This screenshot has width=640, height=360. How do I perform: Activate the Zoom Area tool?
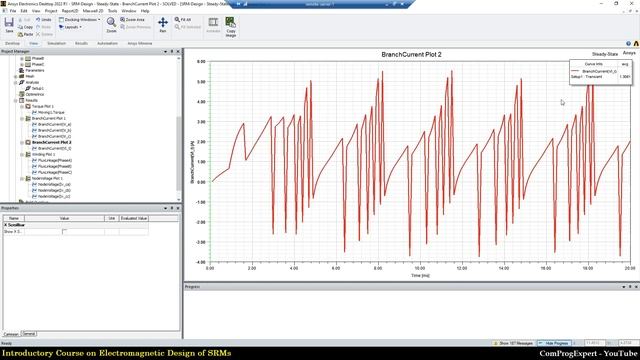[132, 20]
